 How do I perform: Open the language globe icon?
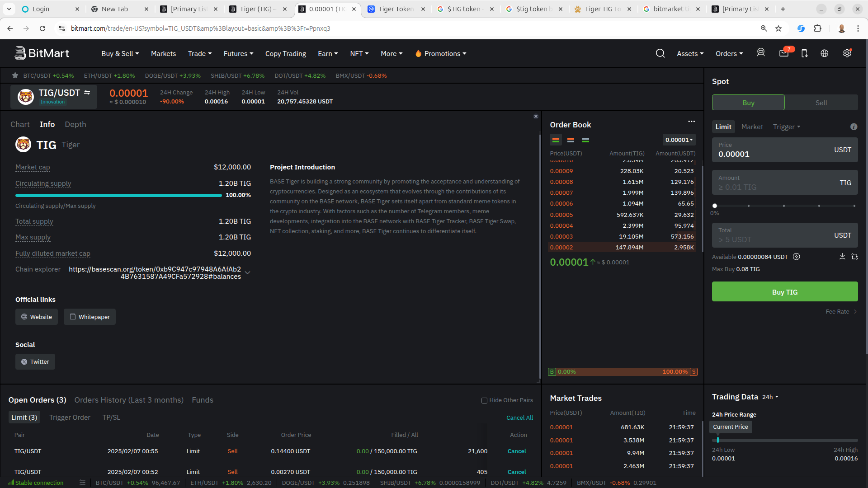[x=825, y=53]
